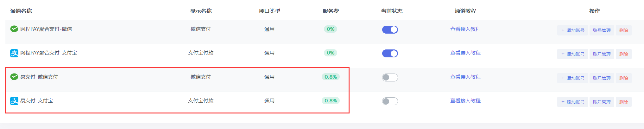Click Alipay icon beside 易支付-支付宝
This screenshot has width=644, height=129.
click(x=14, y=101)
